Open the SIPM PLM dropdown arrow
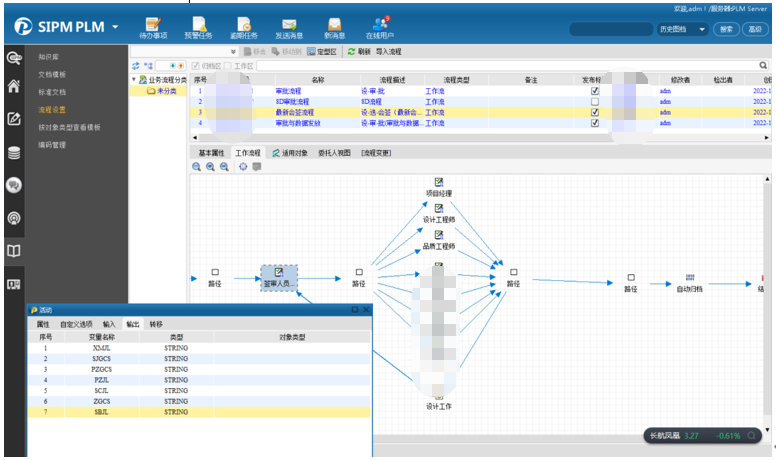This screenshot has width=776, height=460. coord(116,26)
